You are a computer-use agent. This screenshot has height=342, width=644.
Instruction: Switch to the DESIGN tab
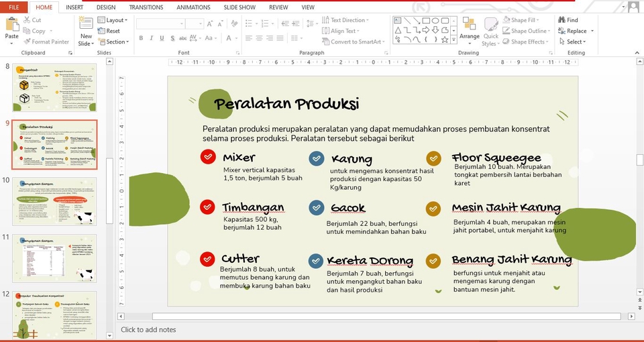tap(106, 7)
